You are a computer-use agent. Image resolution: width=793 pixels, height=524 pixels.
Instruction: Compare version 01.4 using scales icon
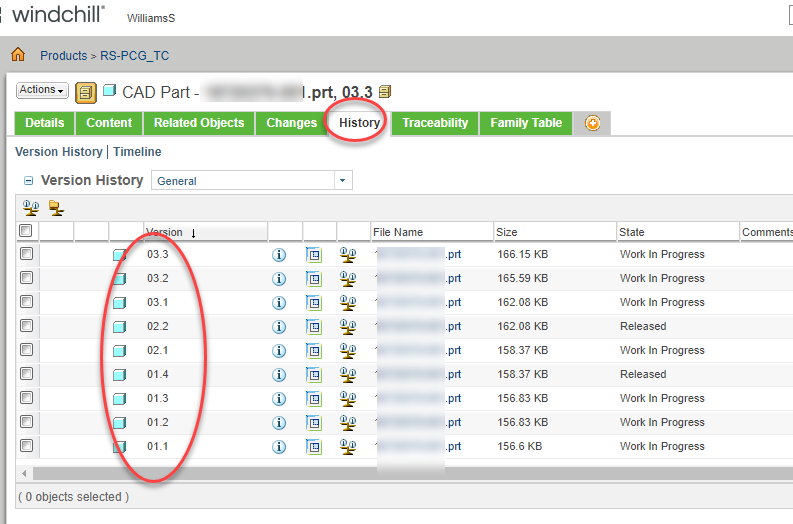[348, 375]
